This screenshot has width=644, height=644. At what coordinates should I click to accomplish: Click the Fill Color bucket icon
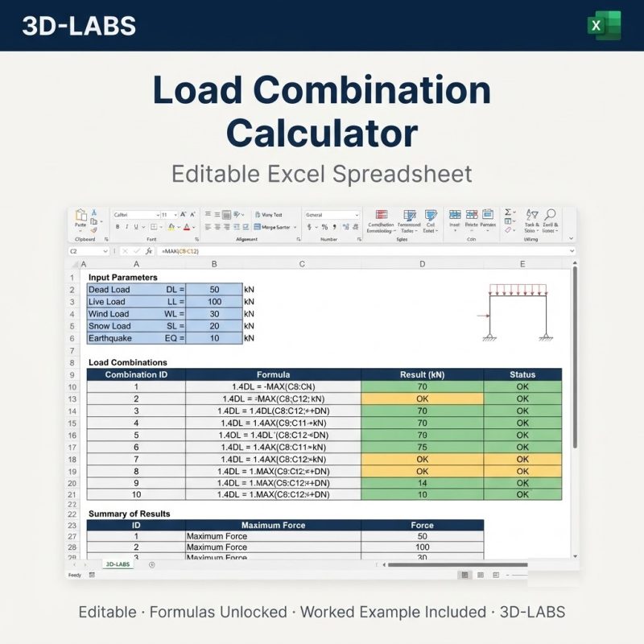(171, 227)
